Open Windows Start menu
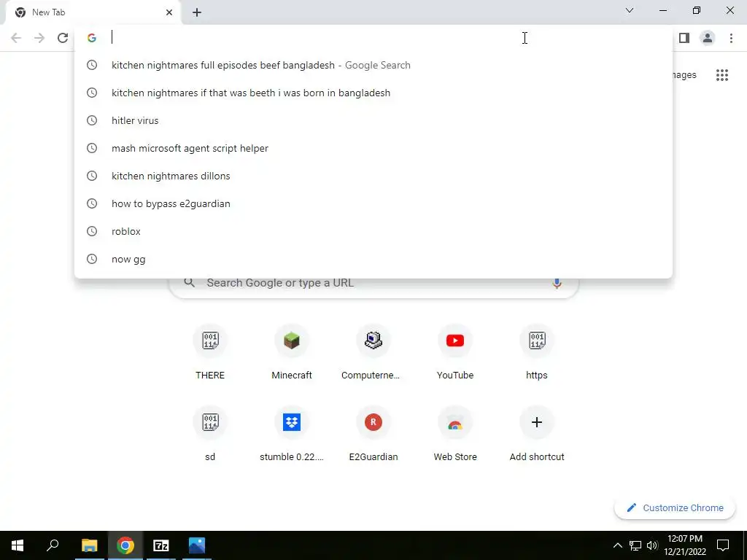 (x=18, y=545)
